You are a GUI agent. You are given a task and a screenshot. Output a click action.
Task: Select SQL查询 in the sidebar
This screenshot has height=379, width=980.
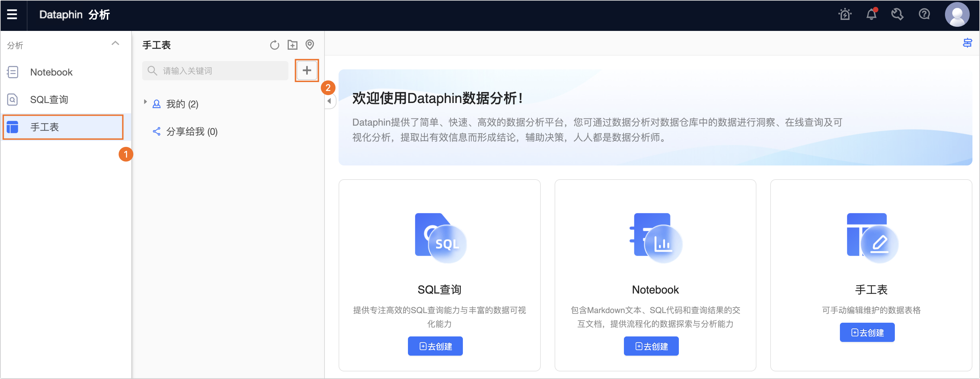(49, 100)
